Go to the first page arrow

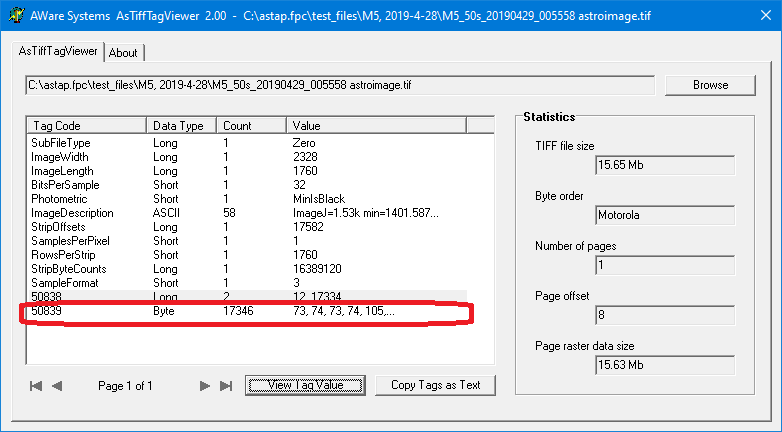(x=36, y=385)
